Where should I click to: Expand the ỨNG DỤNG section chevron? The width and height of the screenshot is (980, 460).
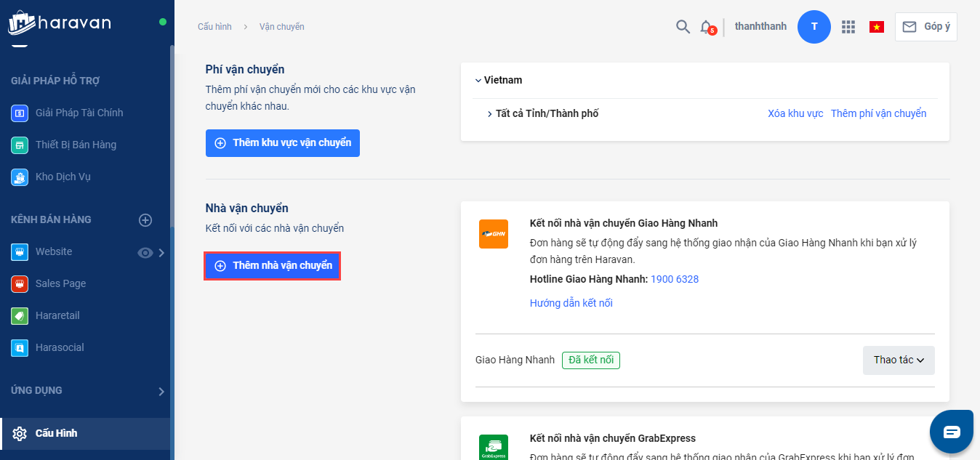161,392
